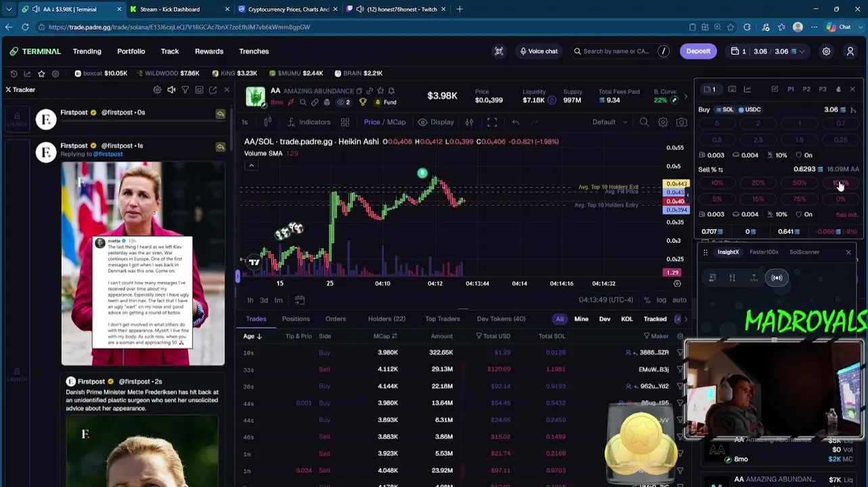
Task: Click the InsightX broadcast radio icon
Action: click(777, 278)
